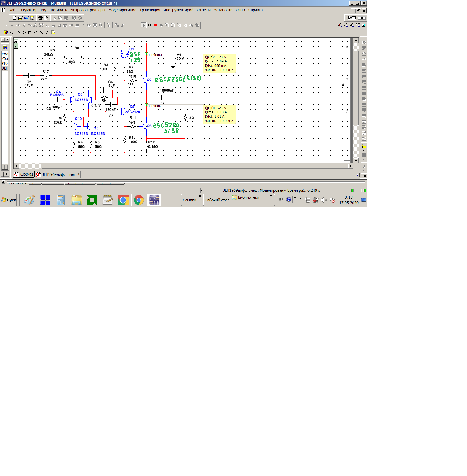Viewport: 467px width, 476px height.
Task: Open the Моделирование menu
Action: (122, 10)
